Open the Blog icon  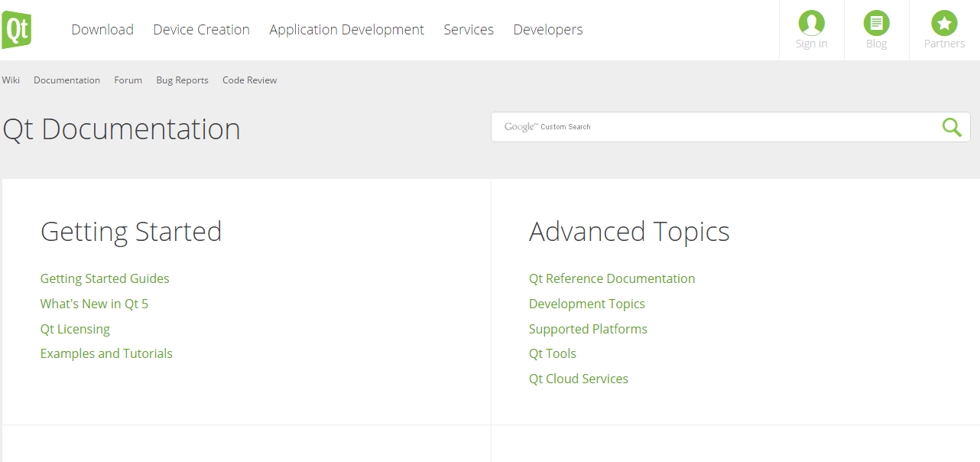(877, 23)
